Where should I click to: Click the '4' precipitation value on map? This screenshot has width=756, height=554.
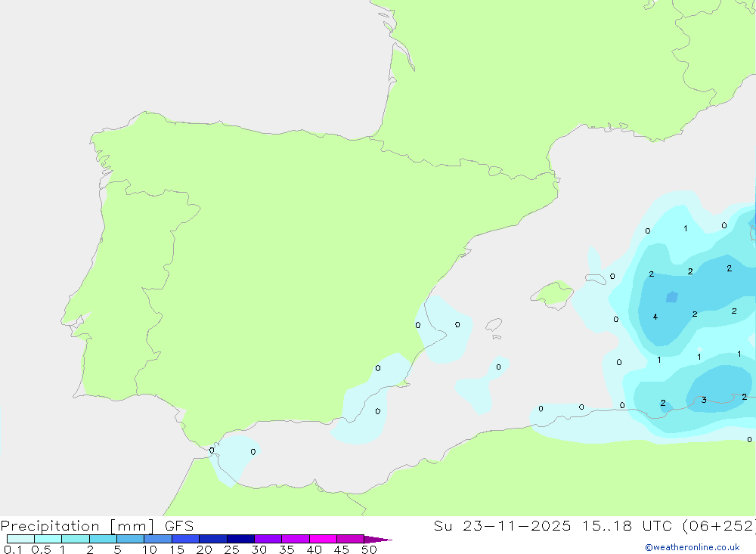[x=655, y=317]
